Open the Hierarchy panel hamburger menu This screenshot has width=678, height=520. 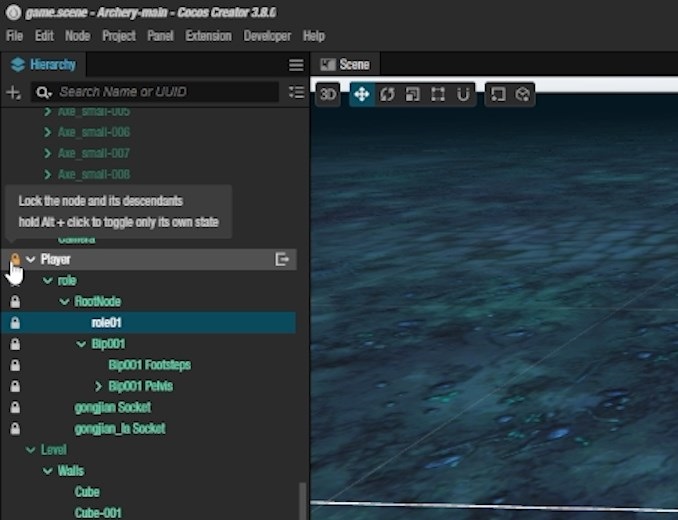pyautogui.click(x=296, y=65)
